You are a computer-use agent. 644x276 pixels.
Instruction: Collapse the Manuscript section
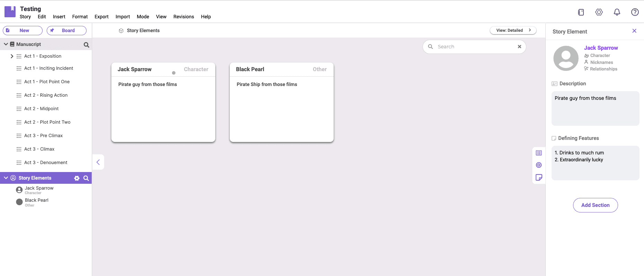pos(6,44)
